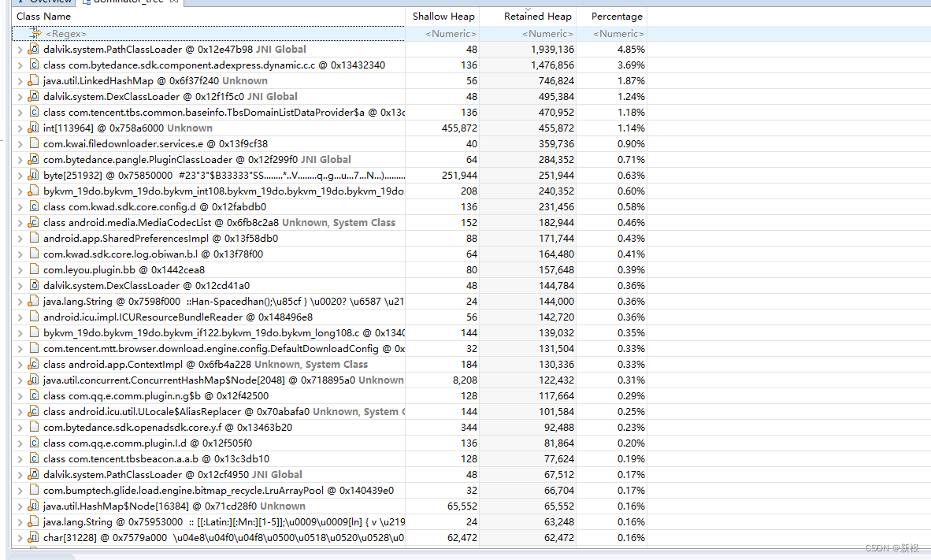The image size is (931, 560).
Task: Expand the class com.kwad.sdk.core.config.d row
Action: pyautogui.click(x=20, y=206)
